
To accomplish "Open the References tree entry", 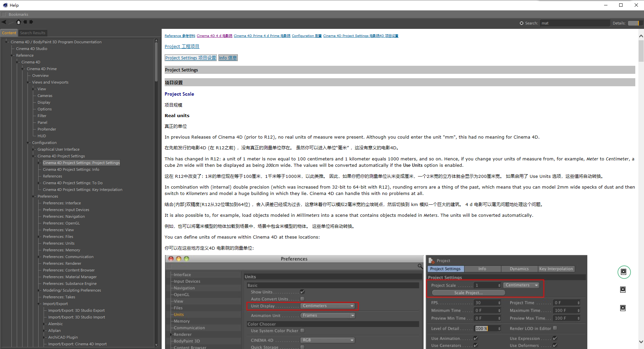I will 52,176.
